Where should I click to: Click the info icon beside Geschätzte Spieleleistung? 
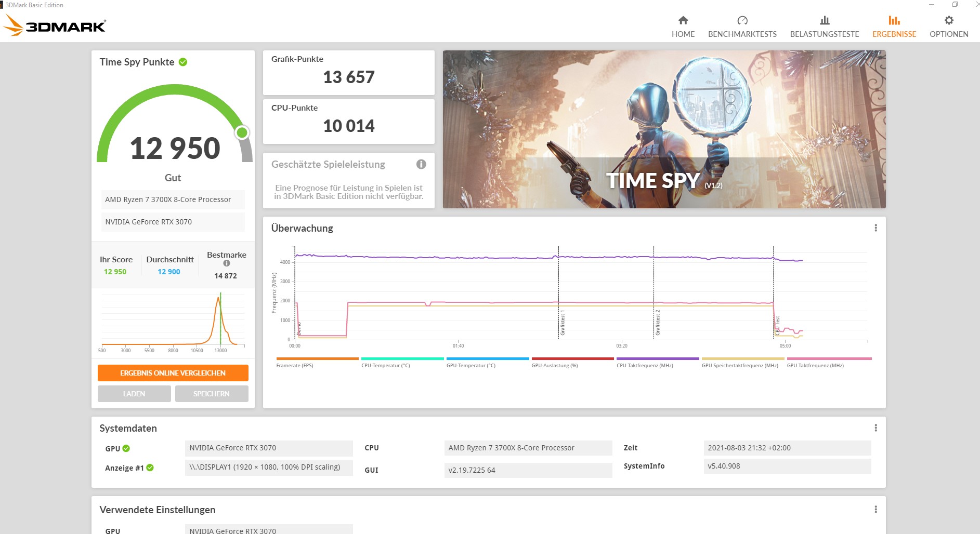click(x=421, y=164)
